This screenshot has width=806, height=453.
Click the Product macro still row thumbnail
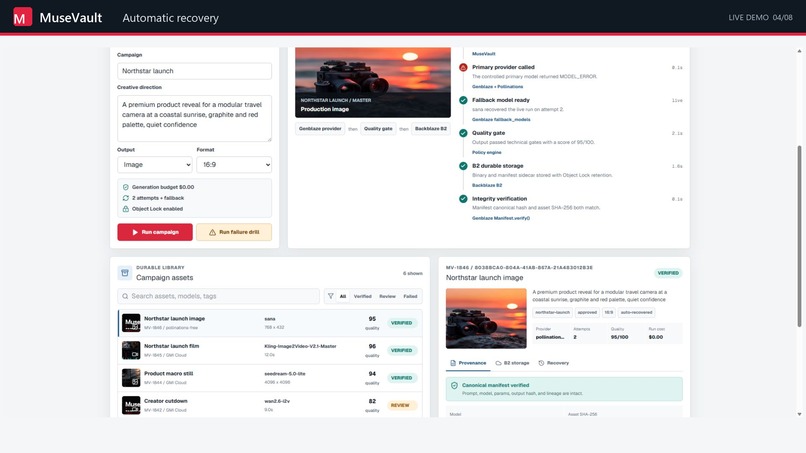[131, 378]
